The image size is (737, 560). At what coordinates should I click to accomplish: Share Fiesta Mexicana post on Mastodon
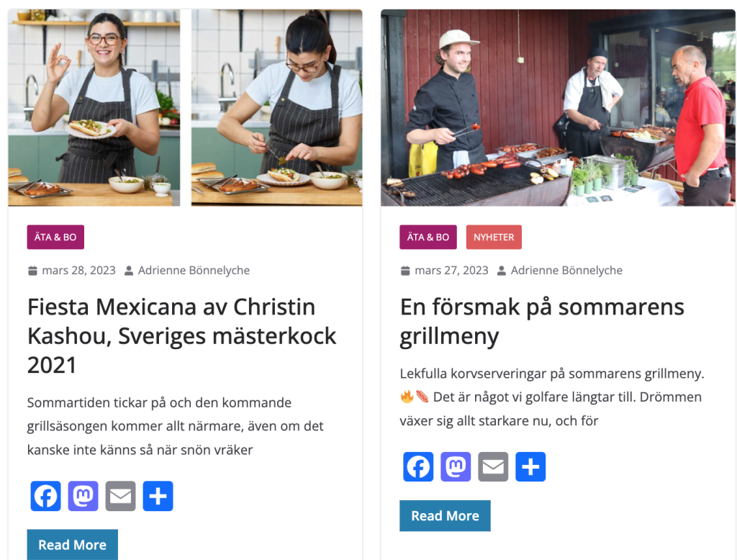[x=83, y=496]
